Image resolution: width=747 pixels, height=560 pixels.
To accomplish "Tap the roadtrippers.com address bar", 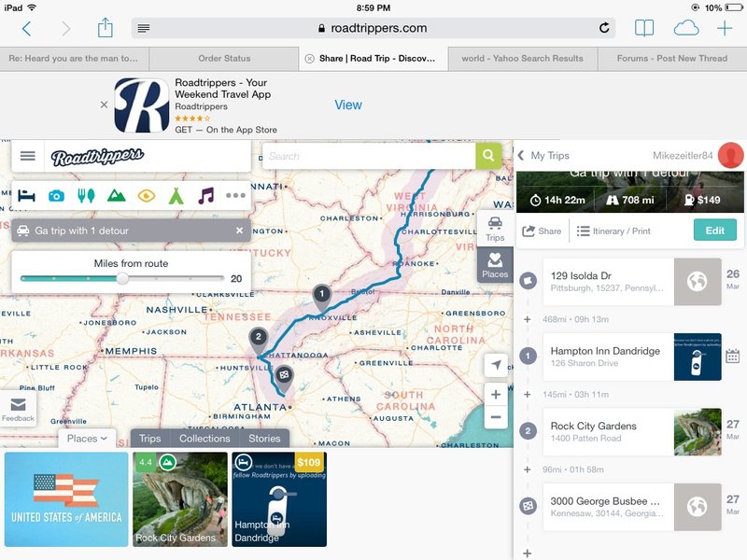I will (x=373, y=28).
